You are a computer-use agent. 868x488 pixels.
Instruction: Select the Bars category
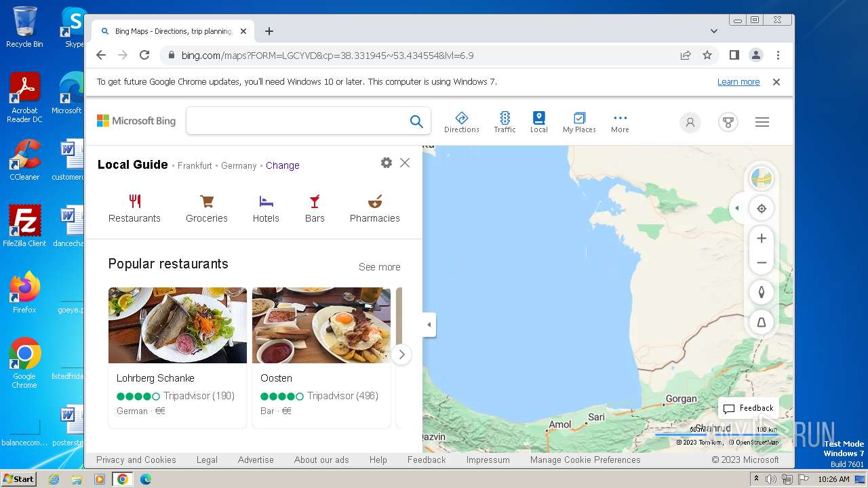click(315, 209)
